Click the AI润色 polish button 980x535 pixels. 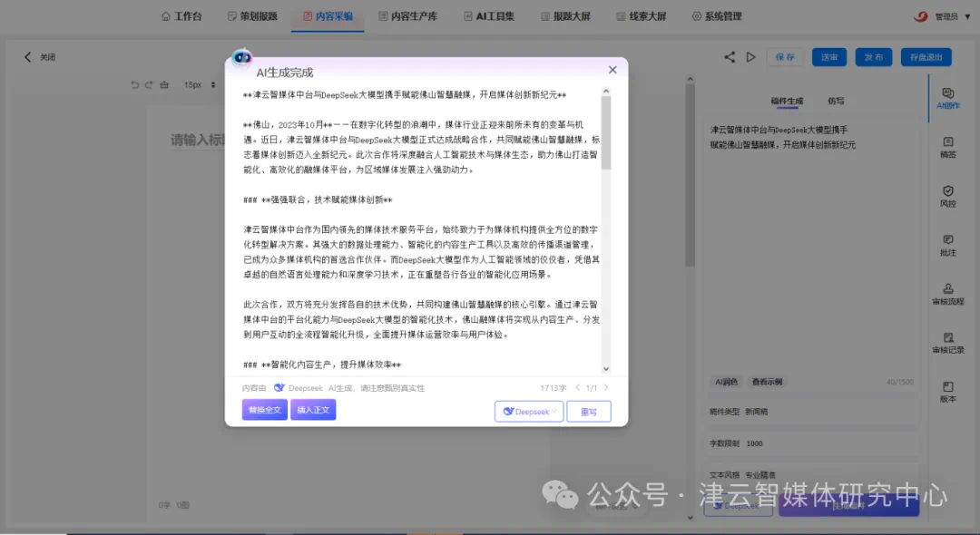(726, 382)
